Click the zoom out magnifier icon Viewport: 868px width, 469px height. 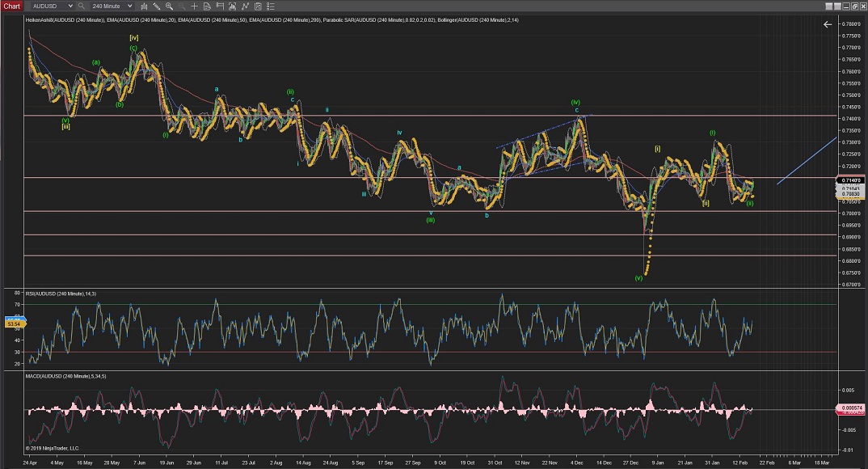point(182,6)
